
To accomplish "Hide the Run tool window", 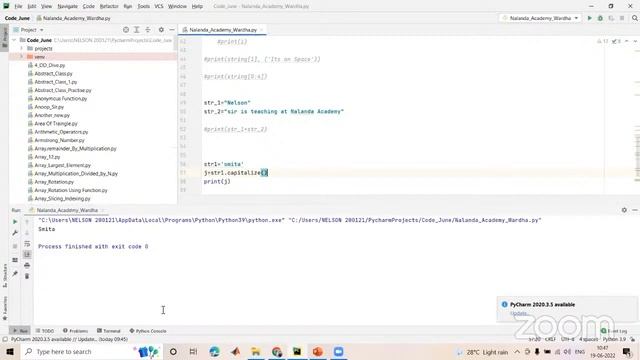I will pos(635,210).
